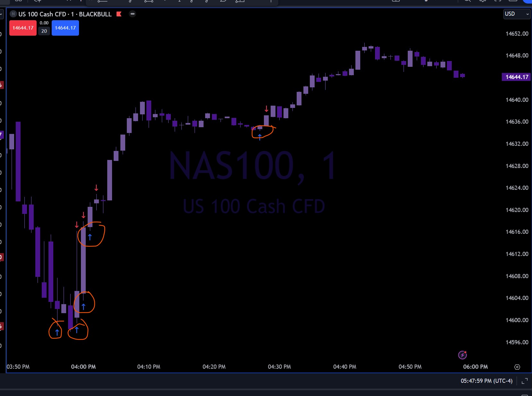Click the 14596.00 price axis label
The width and height of the screenshot is (532, 396).
click(517, 342)
